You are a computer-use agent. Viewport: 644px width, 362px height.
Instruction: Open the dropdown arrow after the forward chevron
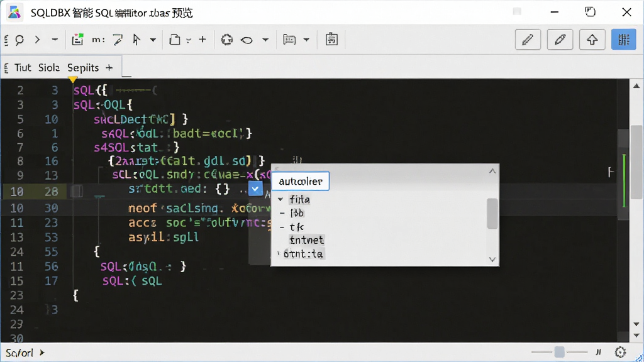[55, 40]
